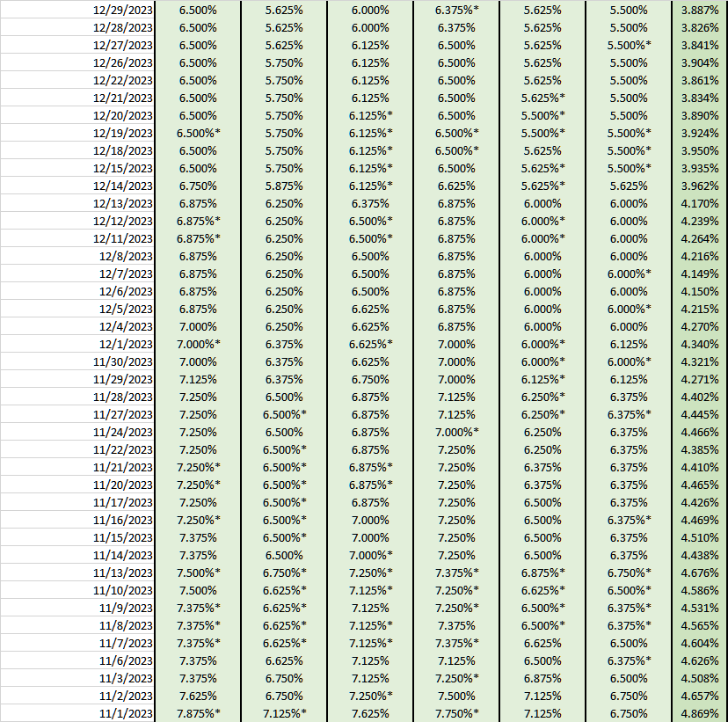Click the 7.750%* cell in 11/1/2023 row
The image size is (728, 722).
coord(456,713)
